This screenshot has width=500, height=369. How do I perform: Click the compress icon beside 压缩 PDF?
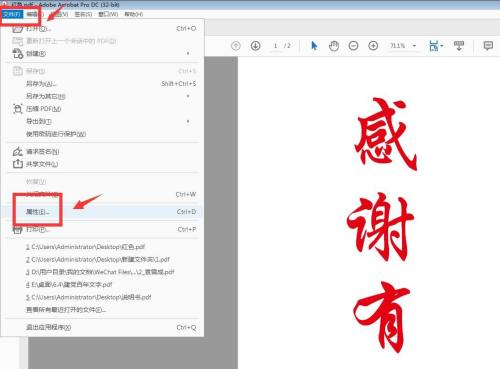click(x=17, y=109)
